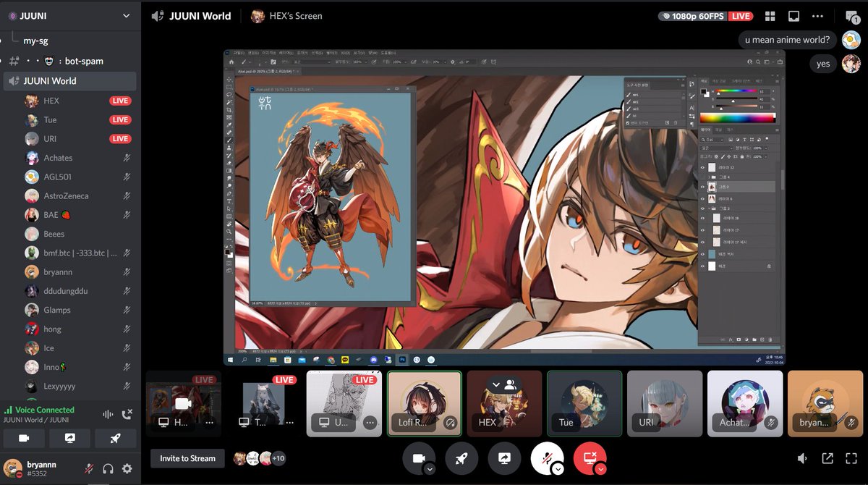Click user Achates in the voice list
Screen dimensions: 868x485
coord(58,158)
